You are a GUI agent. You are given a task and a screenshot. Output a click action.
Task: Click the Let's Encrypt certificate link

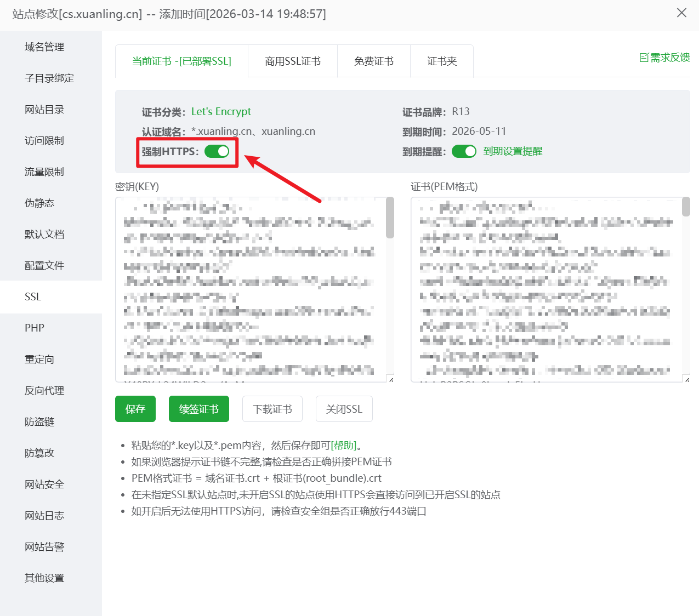click(x=221, y=111)
